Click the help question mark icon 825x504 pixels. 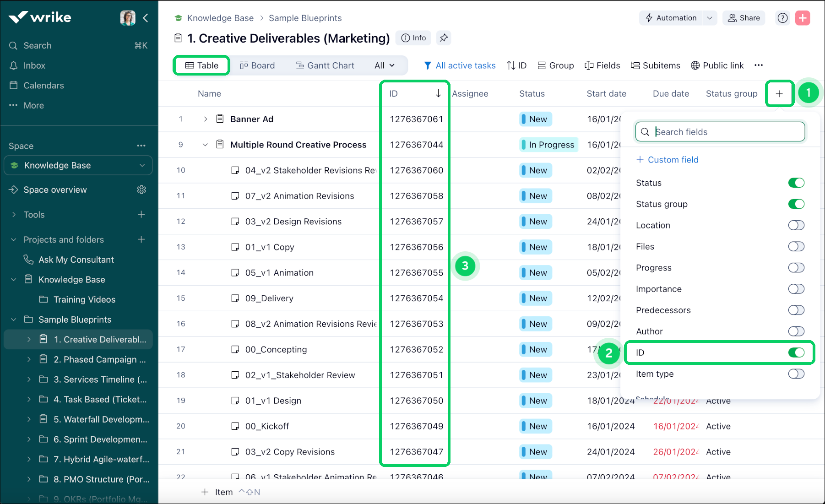click(782, 18)
